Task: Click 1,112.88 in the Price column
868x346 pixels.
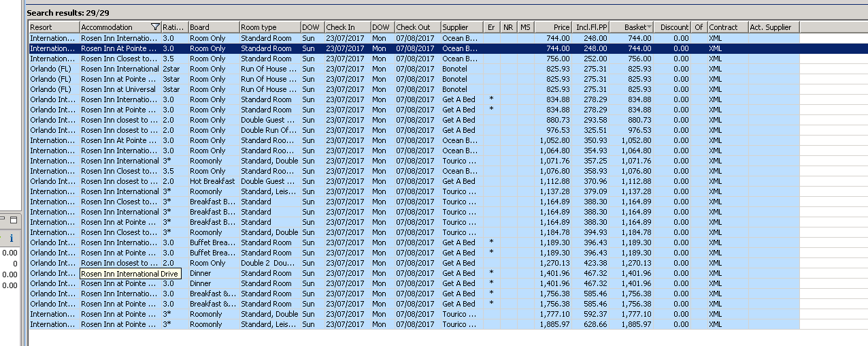Action: 554,181
